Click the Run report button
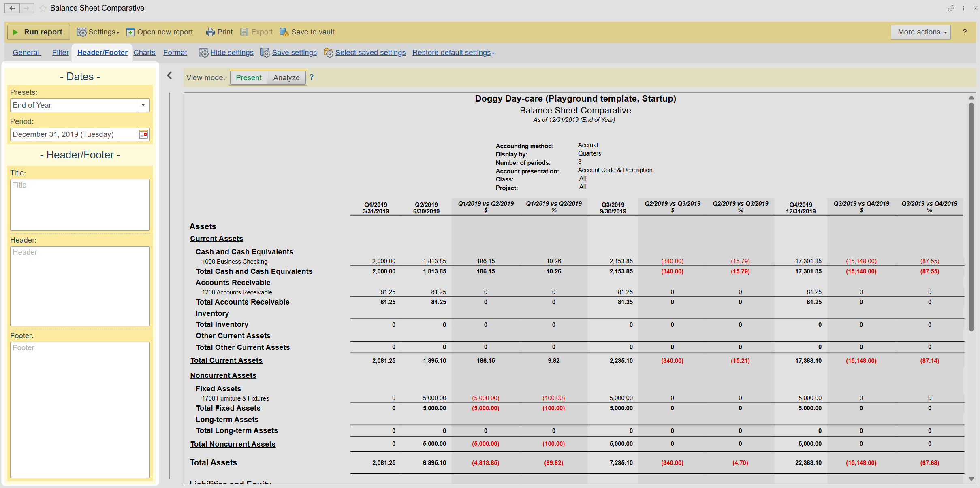This screenshot has width=980, height=488. pos(38,32)
